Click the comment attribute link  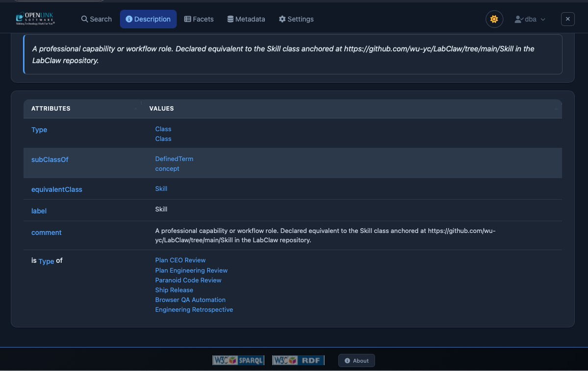(46, 233)
